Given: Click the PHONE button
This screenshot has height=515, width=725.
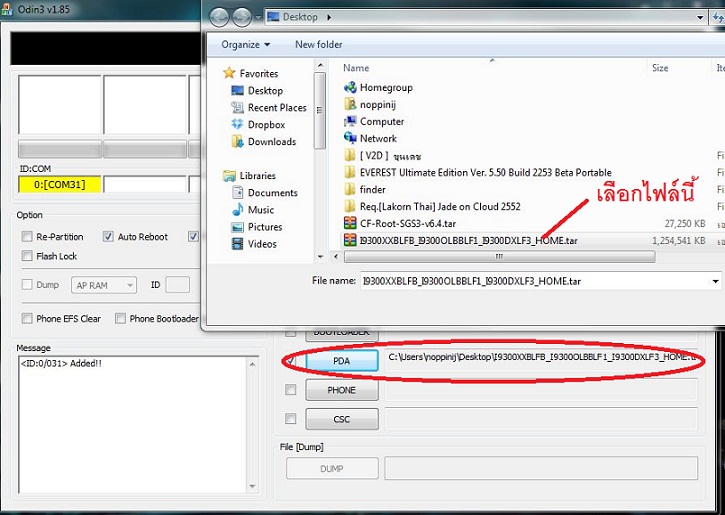Looking at the screenshot, I should point(342,390).
